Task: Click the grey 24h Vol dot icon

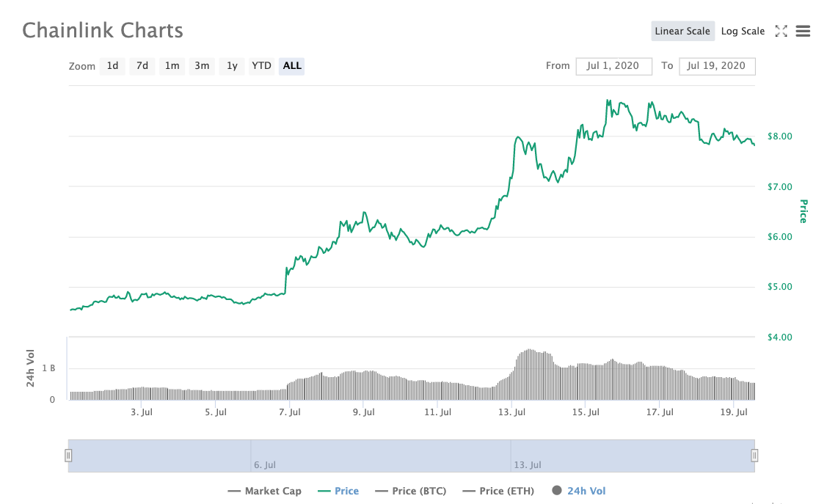Action: click(x=555, y=491)
